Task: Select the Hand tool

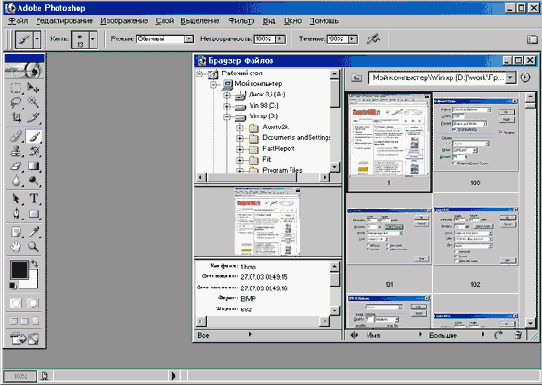Action: (16, 246)
